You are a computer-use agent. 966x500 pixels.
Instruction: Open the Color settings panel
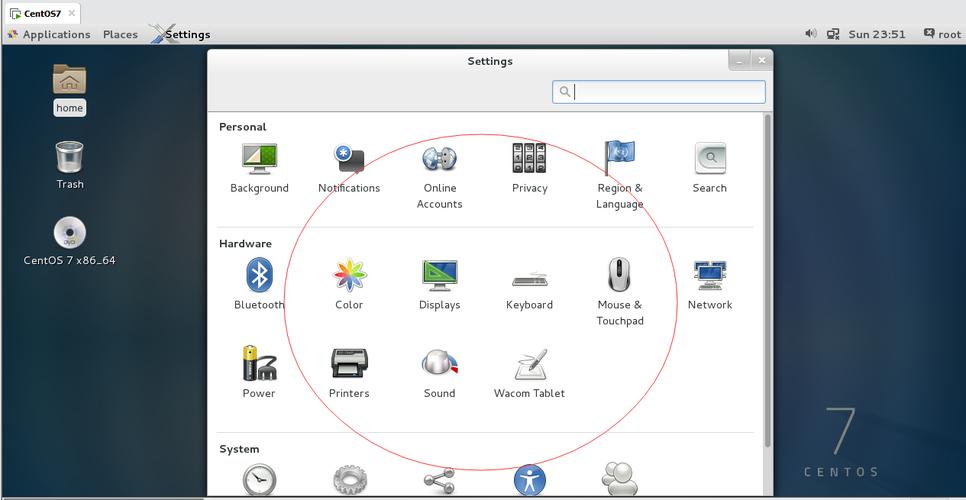coord(349,284)
